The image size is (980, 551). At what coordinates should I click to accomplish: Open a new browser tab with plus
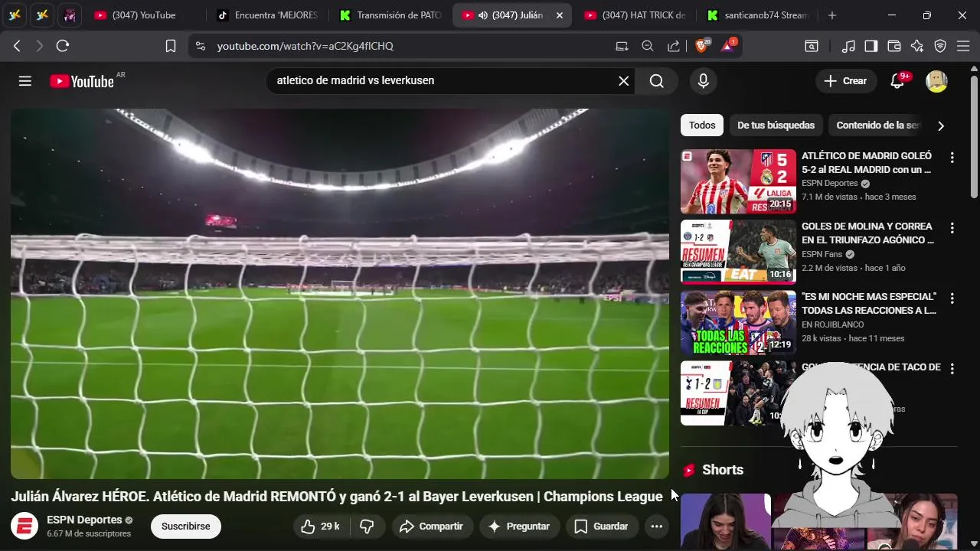click(832, 15)
